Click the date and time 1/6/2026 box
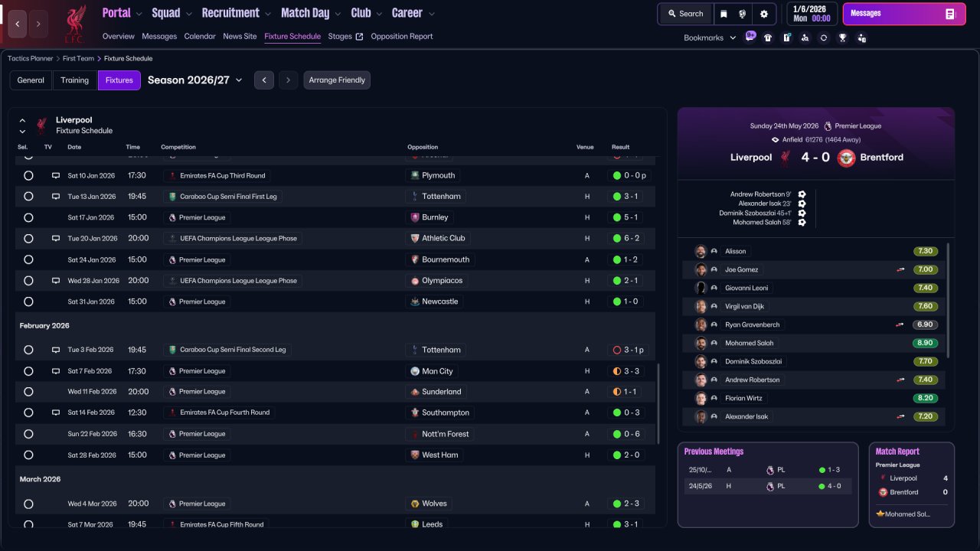The image size is (980, 551). click(812, 14)
